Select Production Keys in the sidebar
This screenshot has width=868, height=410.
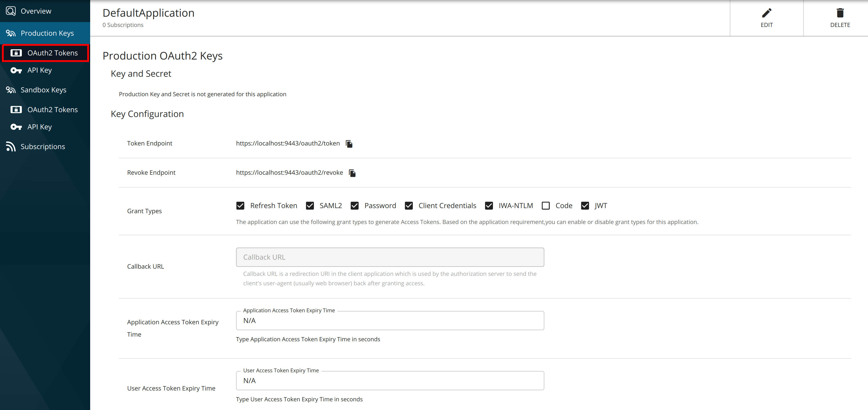click(x=47, y=33)
